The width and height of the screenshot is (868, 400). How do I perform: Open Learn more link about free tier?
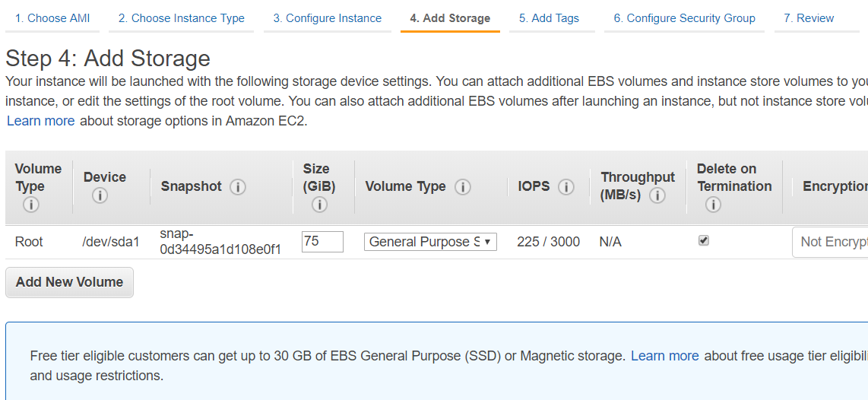[x=665, y=356]
